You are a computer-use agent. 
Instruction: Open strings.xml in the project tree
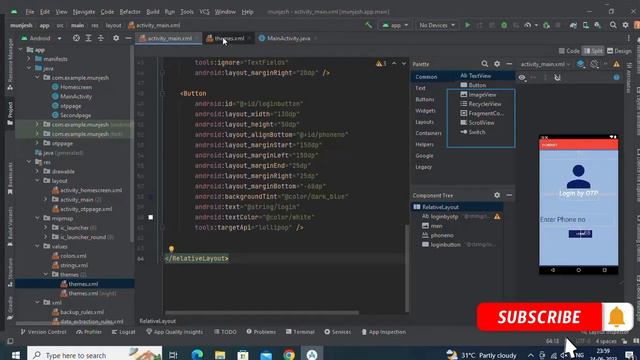[x=70, y=265]
